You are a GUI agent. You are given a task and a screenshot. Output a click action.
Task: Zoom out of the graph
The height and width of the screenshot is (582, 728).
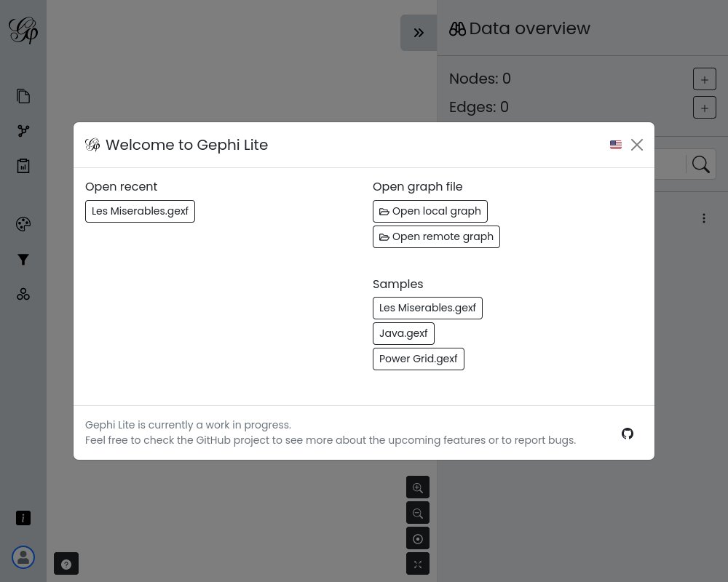[418, 513]
